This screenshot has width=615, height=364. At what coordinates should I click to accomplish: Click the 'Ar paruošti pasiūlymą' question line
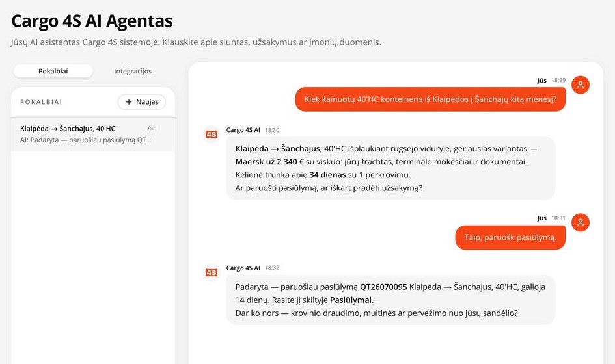(329, 188)
